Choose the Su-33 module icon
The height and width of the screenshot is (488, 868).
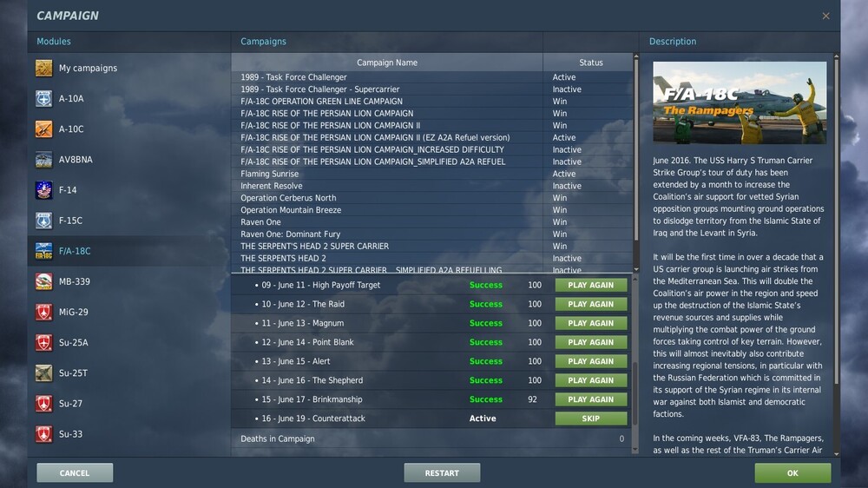tap(43, 433)
